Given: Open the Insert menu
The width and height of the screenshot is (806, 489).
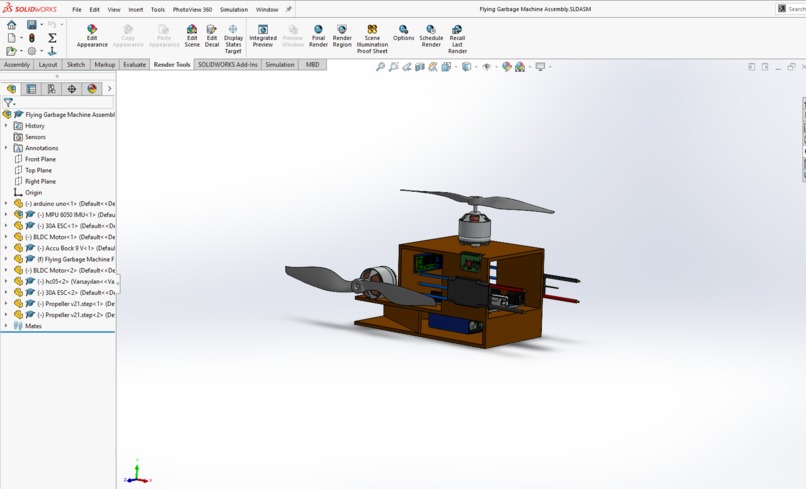Looking at the screenshot, I should click(x=136, y=9).
